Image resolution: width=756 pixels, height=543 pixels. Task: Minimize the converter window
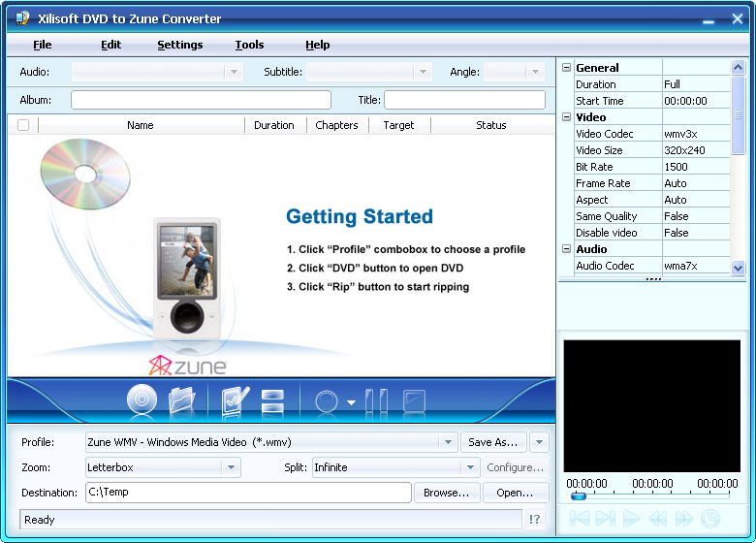pyautogui.click(x=709, y=19)
